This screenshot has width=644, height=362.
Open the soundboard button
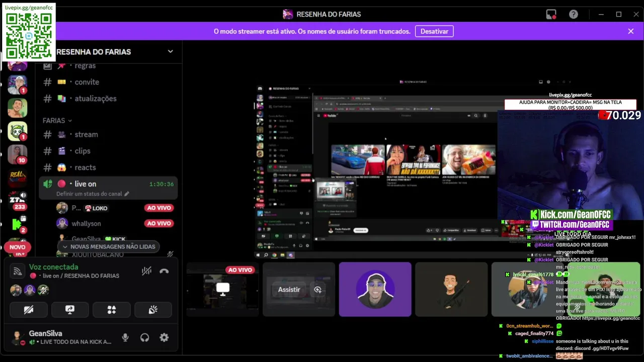[153, 310]
